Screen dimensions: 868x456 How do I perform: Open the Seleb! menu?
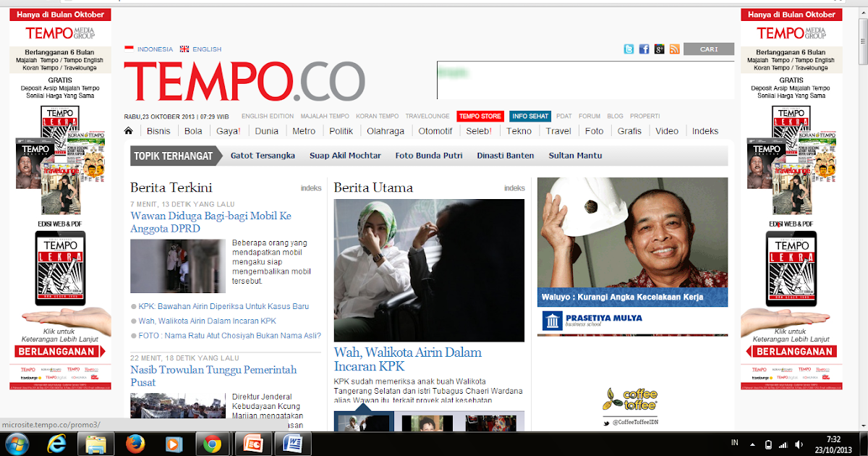479,131
